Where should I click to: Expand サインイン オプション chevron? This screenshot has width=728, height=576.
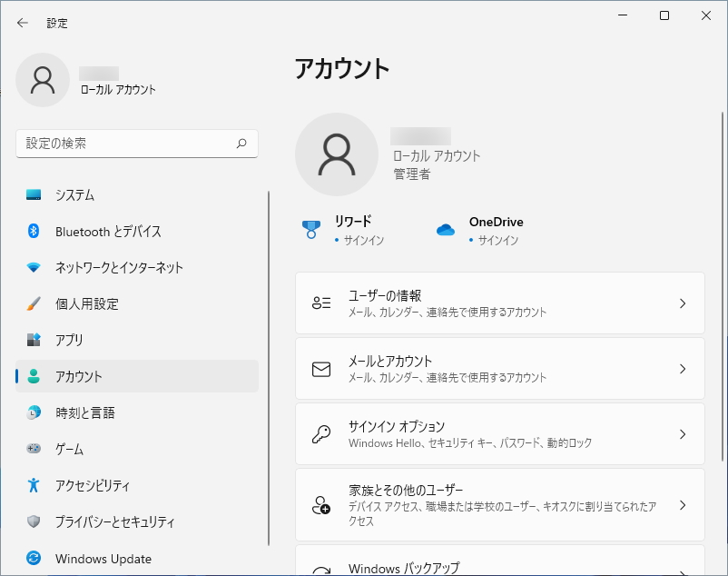click(x=683, y=434)
